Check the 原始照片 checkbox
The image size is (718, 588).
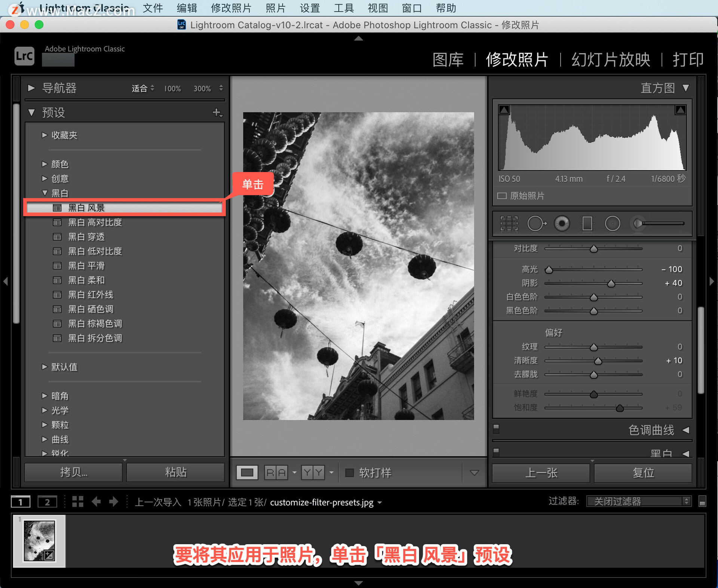(502, 196)
